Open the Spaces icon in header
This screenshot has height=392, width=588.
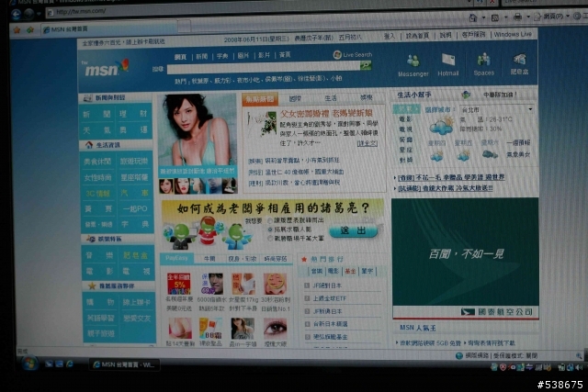click(x=484, y=60)
